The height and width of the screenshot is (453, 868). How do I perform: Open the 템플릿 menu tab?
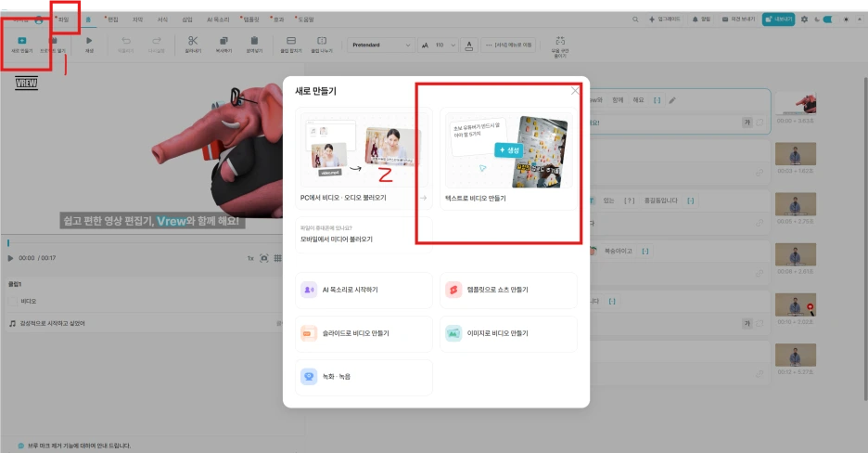tap(250, 19)
